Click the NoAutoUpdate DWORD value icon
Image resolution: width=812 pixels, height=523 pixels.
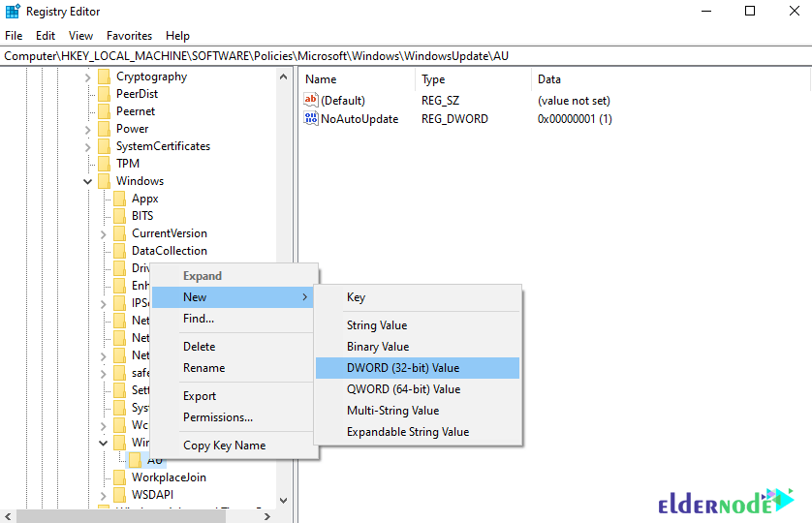(311, 118)
